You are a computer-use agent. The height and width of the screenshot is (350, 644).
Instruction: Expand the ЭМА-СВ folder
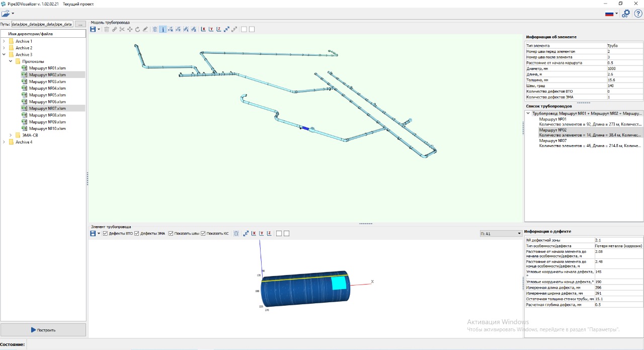click(11, 135)
